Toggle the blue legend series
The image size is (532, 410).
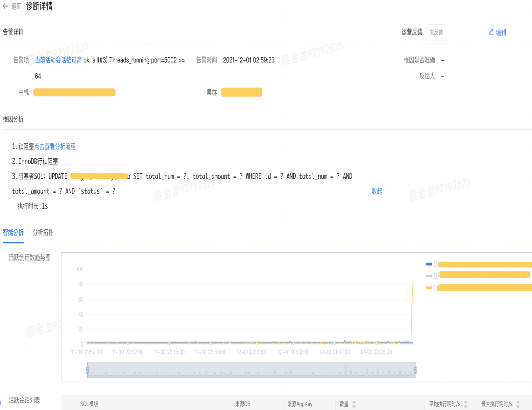[x=429, y=264]
